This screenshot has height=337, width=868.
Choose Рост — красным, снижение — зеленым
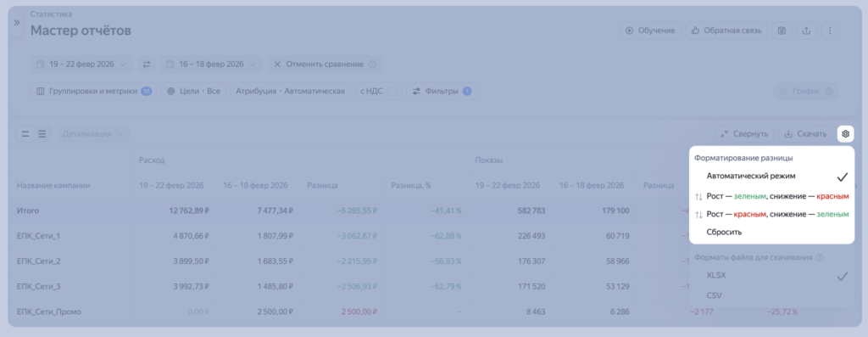coord(771,214)
